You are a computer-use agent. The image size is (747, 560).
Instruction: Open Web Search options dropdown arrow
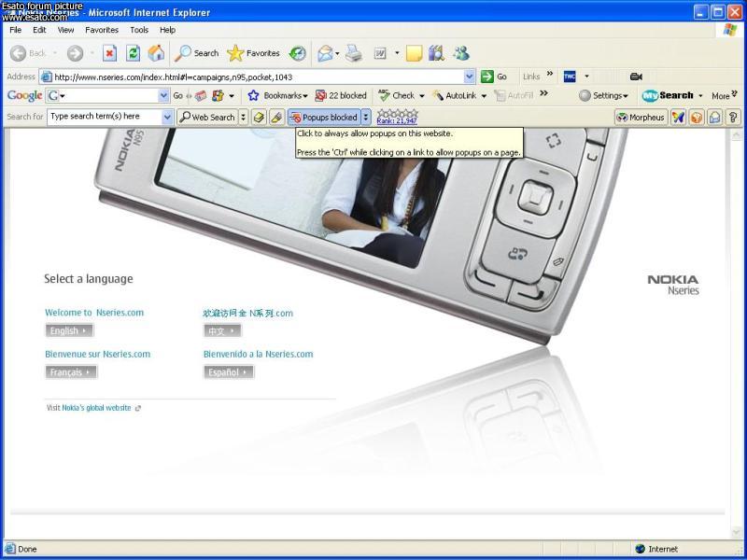point(243,118)
